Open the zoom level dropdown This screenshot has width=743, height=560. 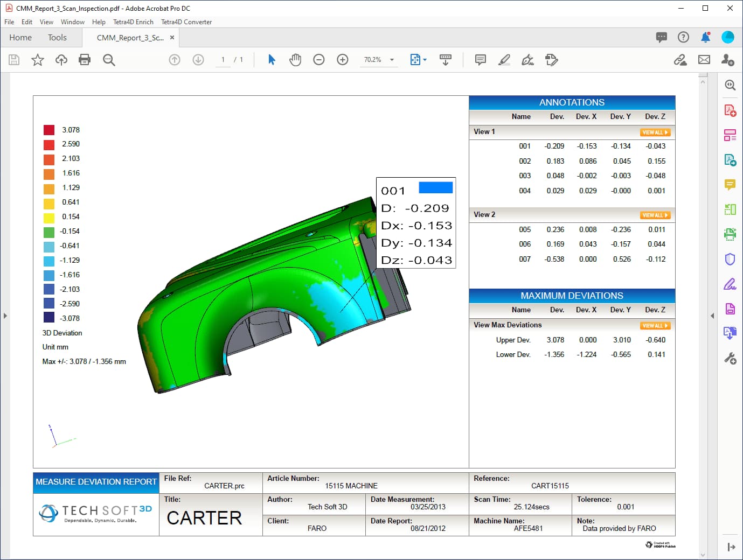392,60
